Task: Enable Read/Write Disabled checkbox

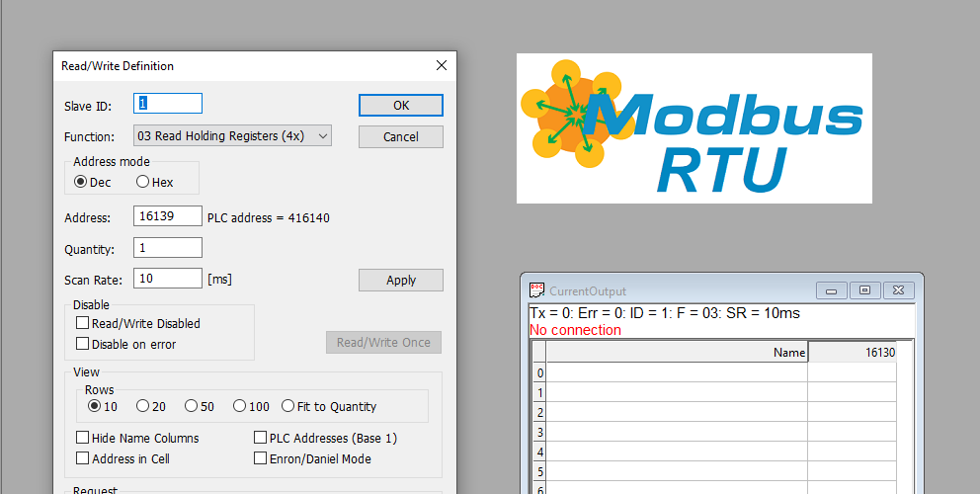Action: click(137, 323)
